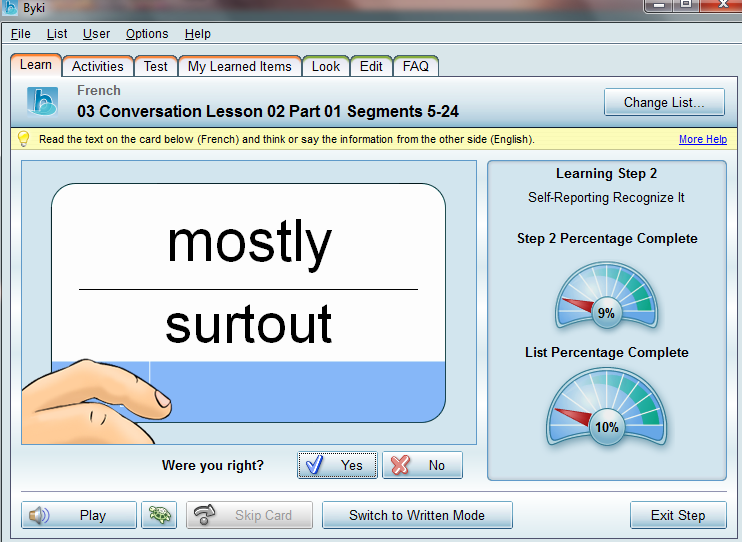Click the Skip Card button

pos(249,515)
